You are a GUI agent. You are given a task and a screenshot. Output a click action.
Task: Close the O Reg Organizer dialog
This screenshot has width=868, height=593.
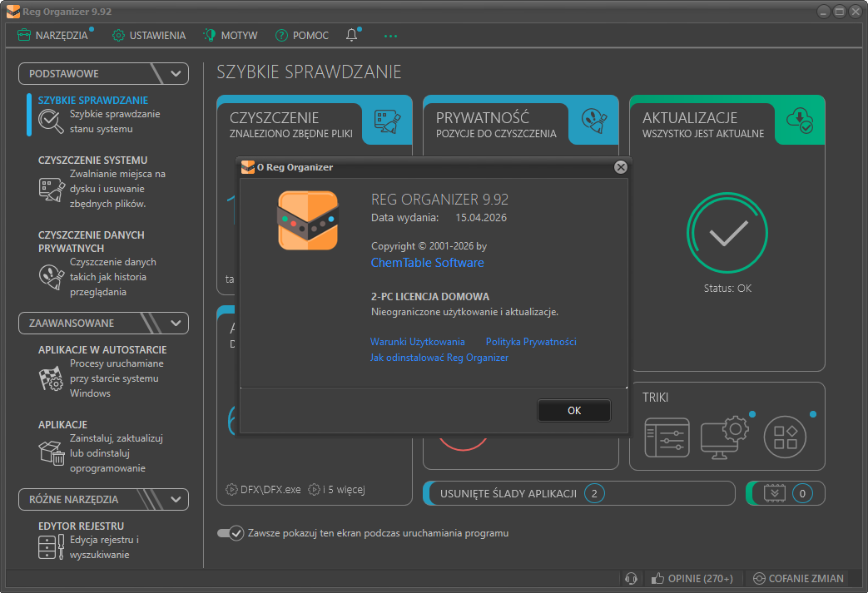621,167
